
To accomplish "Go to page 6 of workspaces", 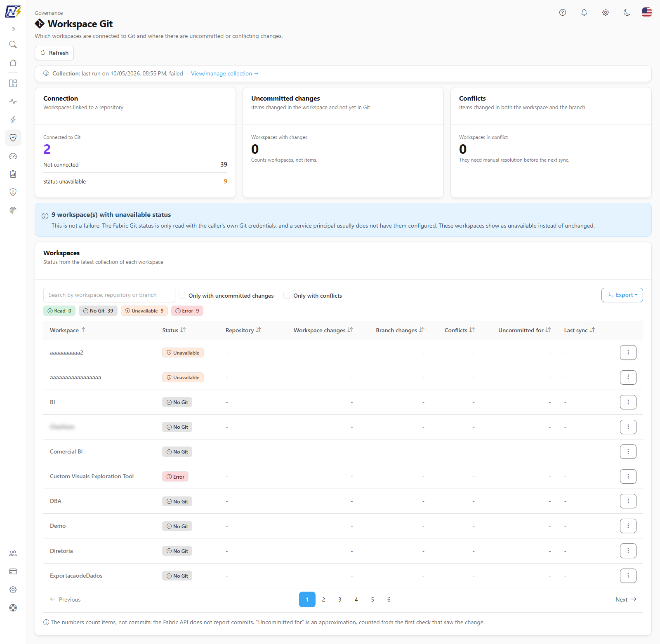I will [x=389, y=599].
